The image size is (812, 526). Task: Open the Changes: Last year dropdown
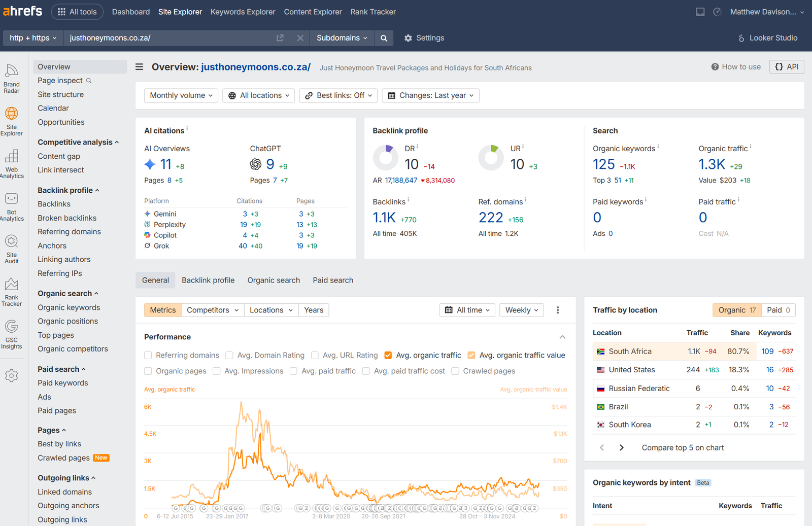tap(431, 95)
